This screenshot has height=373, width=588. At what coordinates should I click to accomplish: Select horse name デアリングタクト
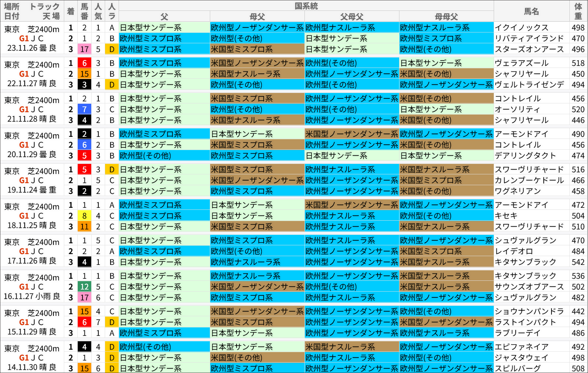click(x=525, y=156)
